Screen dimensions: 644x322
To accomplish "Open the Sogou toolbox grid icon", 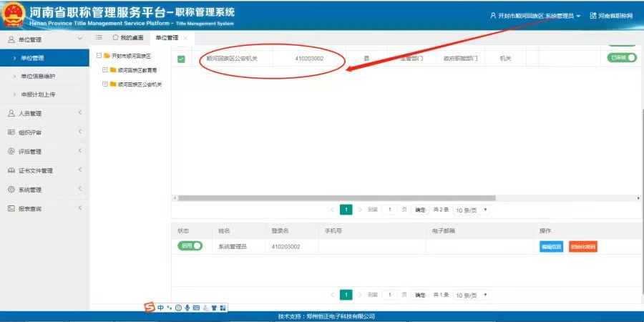I will (x=223, y=308).
